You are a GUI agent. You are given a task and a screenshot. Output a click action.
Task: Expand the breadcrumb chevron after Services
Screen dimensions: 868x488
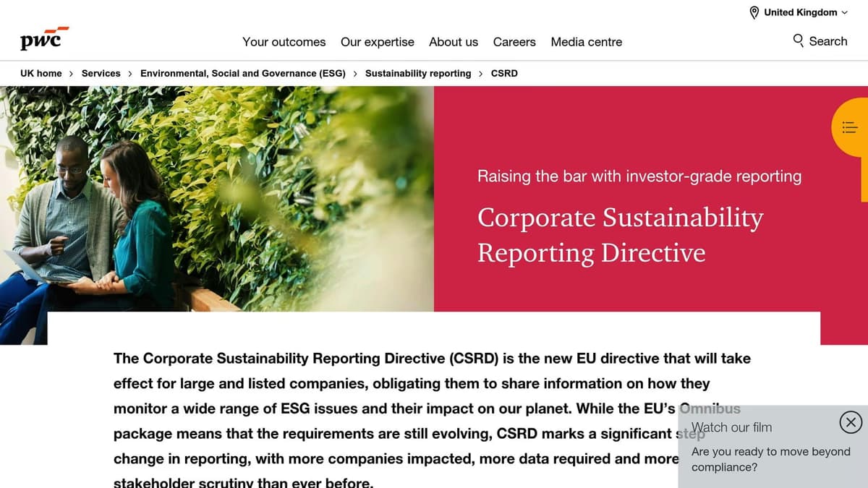(x=129, y=73)
